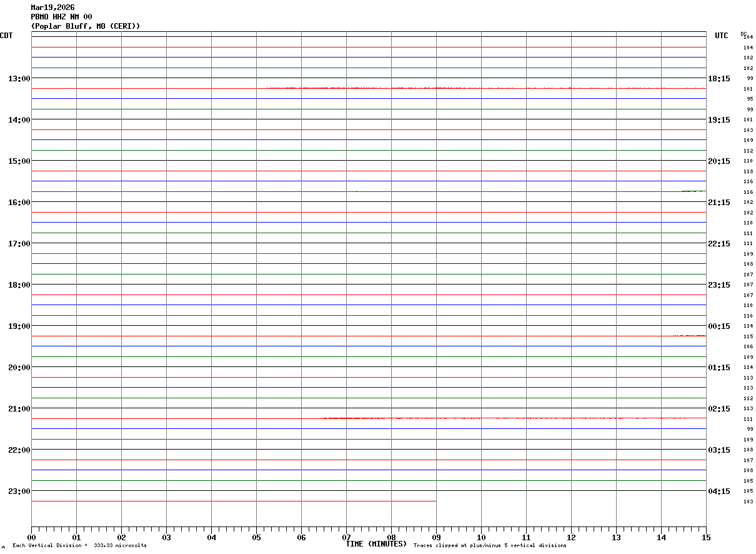
Task: Select the 18:00 CDT time label
Action: pos(19,285)
